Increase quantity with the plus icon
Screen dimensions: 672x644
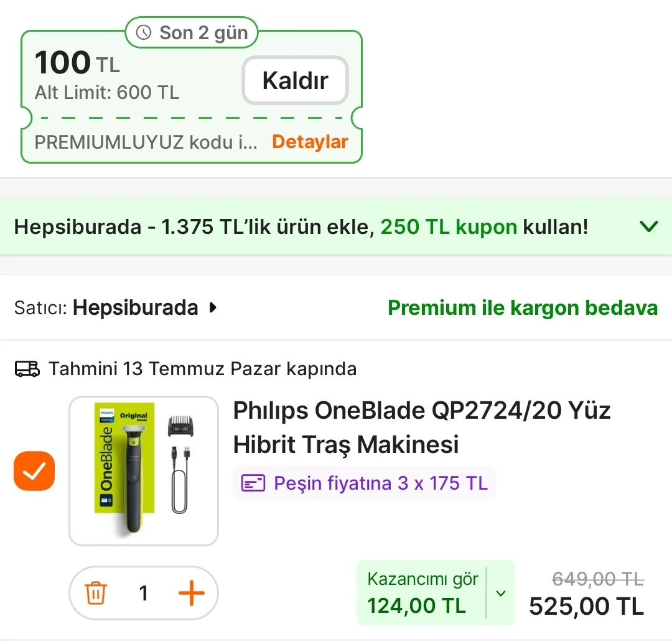pyautogui.click(x=191, y=594)
